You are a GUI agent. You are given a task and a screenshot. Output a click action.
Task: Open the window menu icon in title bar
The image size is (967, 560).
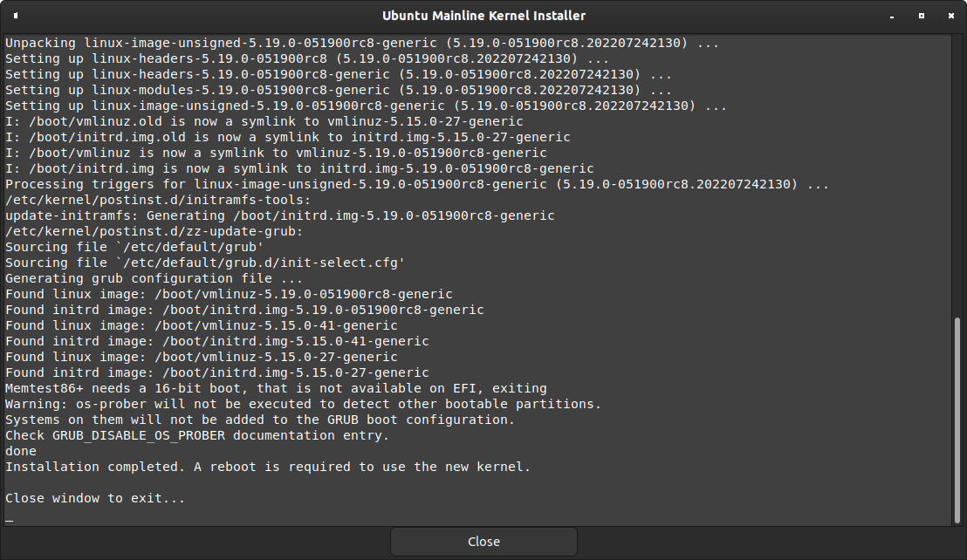(16, 16)
